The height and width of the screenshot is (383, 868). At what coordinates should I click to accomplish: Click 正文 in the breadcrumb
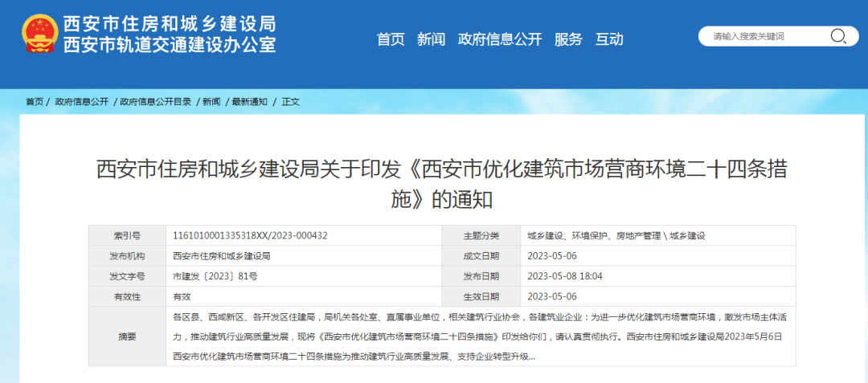291,102
